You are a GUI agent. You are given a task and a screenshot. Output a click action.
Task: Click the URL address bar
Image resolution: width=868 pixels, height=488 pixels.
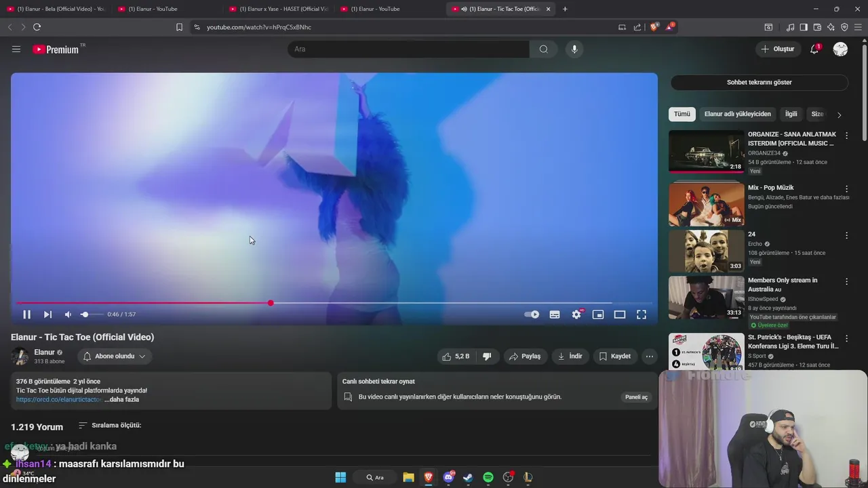coord(407,27)
